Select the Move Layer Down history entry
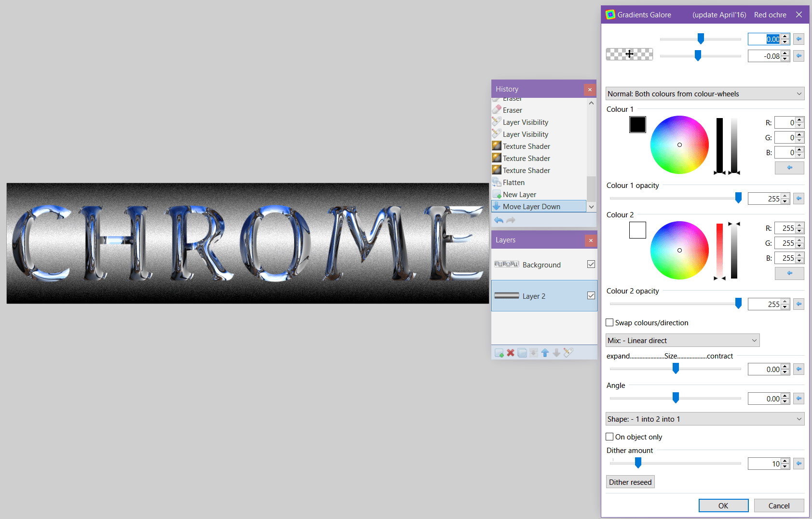Viewport: 812px width, 519px height. point(531,206)
